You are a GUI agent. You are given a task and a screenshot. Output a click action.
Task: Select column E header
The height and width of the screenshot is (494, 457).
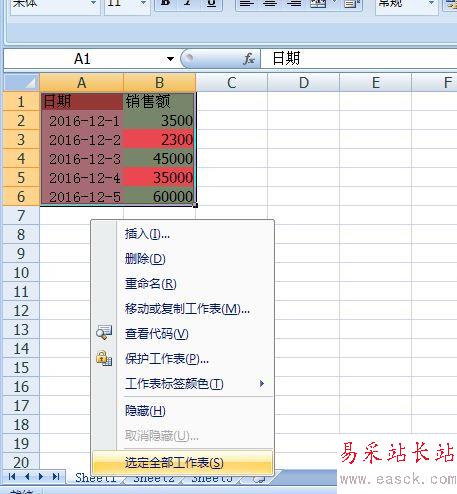tap(376, 83)
